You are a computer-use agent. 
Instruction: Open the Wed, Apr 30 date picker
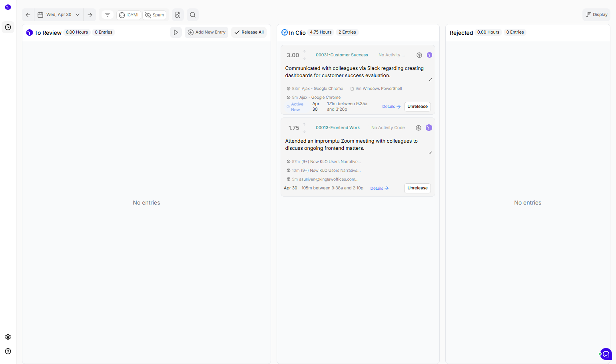59,15
